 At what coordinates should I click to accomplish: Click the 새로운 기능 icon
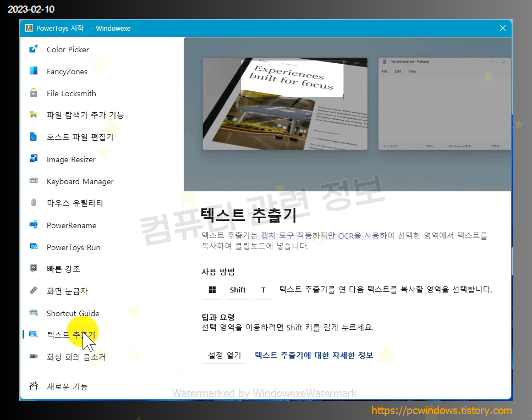coord(33,386)
